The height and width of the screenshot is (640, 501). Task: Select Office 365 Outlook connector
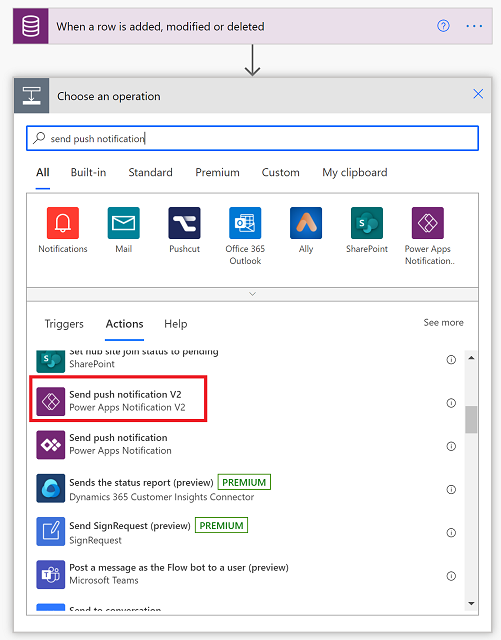coord(245,223)
